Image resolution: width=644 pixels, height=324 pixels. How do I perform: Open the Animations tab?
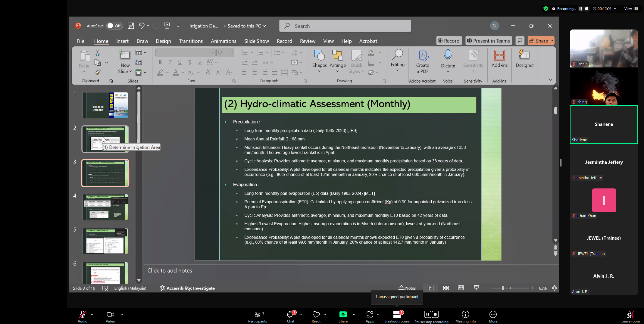[224, 41]
